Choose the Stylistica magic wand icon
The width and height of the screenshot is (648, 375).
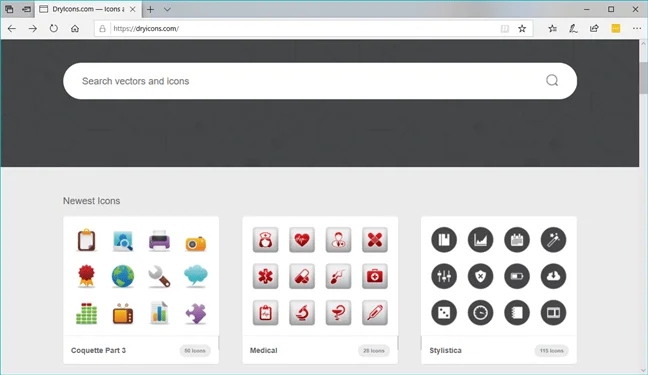coord(553,240)
